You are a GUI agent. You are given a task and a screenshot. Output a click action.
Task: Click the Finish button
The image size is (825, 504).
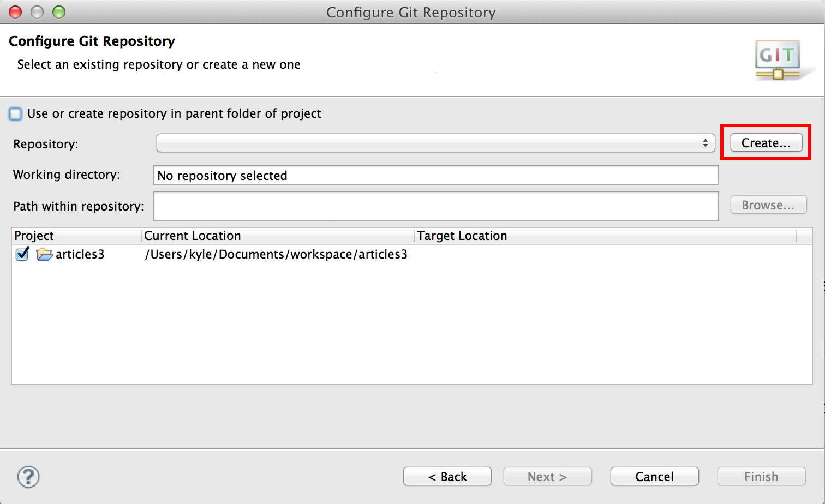coord(761,477)
